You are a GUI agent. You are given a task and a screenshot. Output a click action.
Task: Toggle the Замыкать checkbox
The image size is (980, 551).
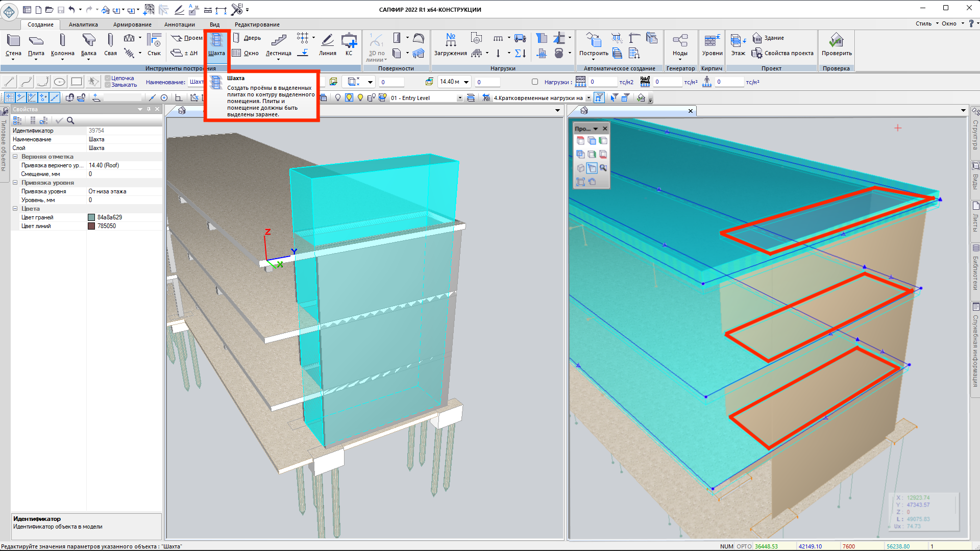tap(108, 85)
